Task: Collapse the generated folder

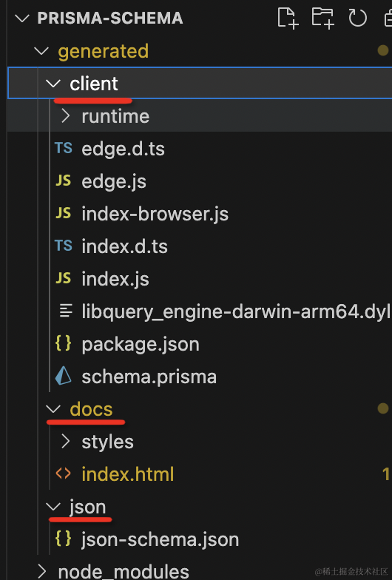Action: [41, 50]
